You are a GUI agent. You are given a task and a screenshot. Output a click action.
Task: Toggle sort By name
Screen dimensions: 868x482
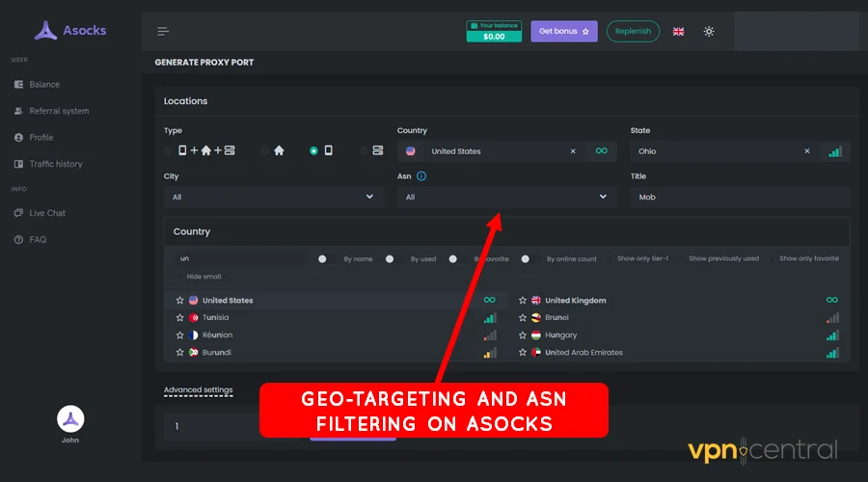[326, 259]
